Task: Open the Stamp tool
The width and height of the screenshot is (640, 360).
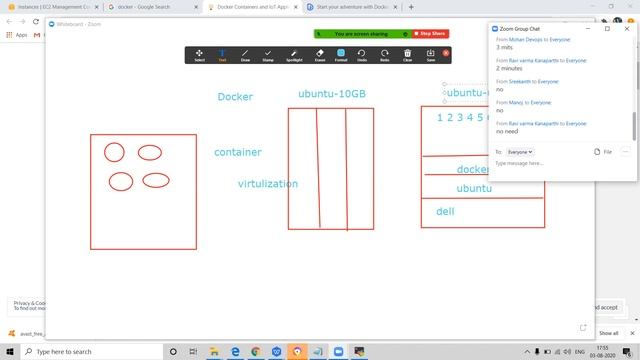Action: pos(268,56)
